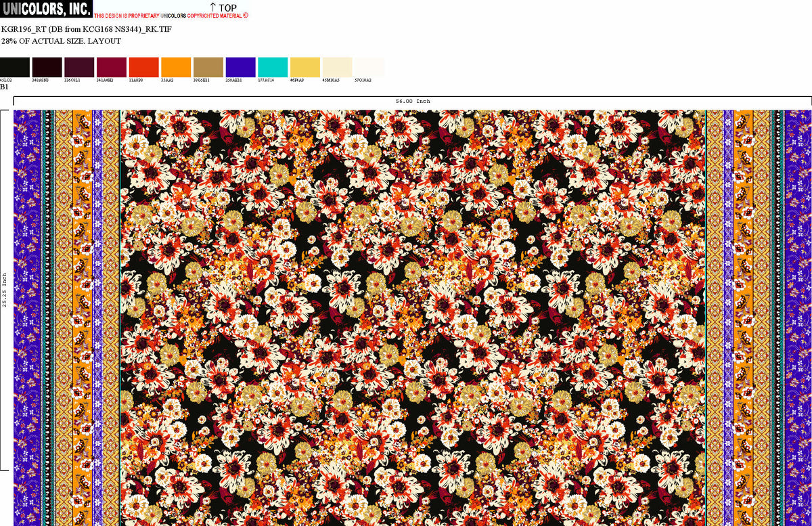This screenshot has height=526, width=812.
Task: Click the right purple-and-orange border strip
Action: 759,318
